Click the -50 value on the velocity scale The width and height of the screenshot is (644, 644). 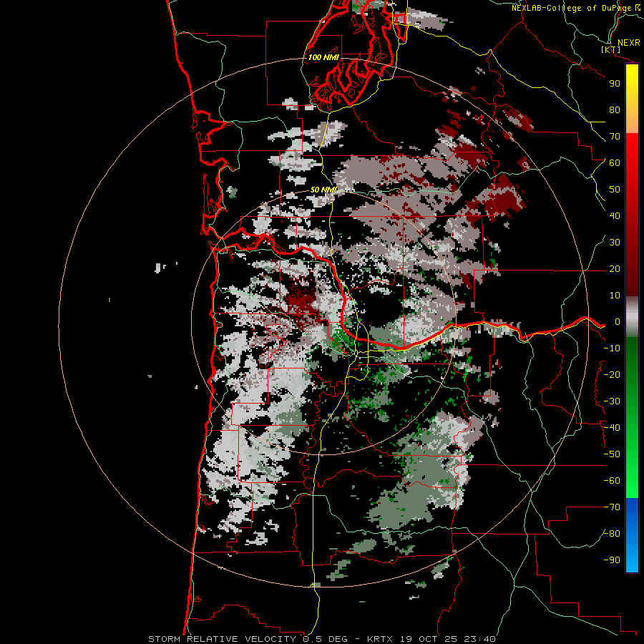coord(612,454)
